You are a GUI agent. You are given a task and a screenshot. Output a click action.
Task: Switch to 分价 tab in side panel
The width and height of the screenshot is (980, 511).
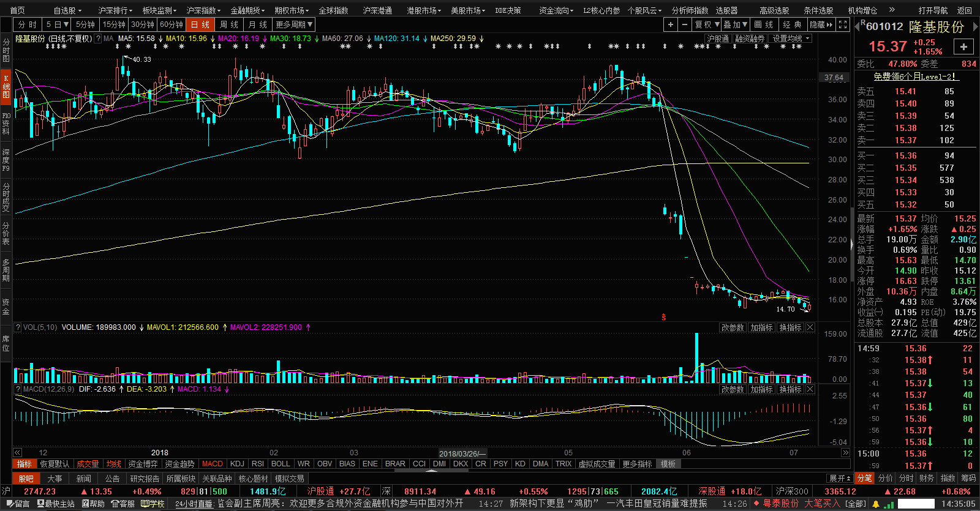coord(886,478)
